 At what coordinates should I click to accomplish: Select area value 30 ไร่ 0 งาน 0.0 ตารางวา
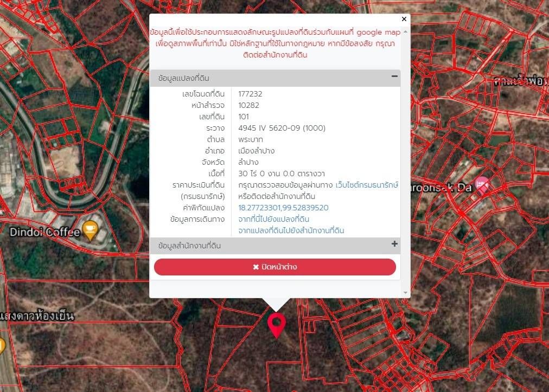tap(282, 173)
